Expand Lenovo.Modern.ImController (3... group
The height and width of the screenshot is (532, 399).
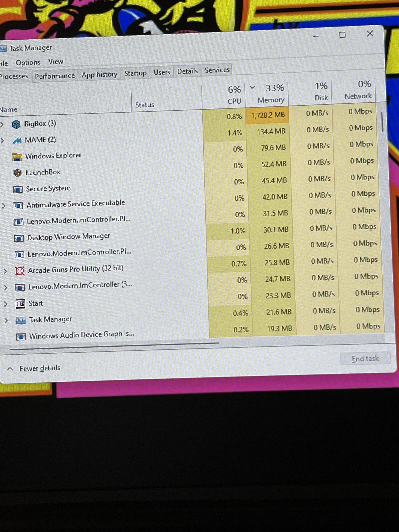pos(6,288)
